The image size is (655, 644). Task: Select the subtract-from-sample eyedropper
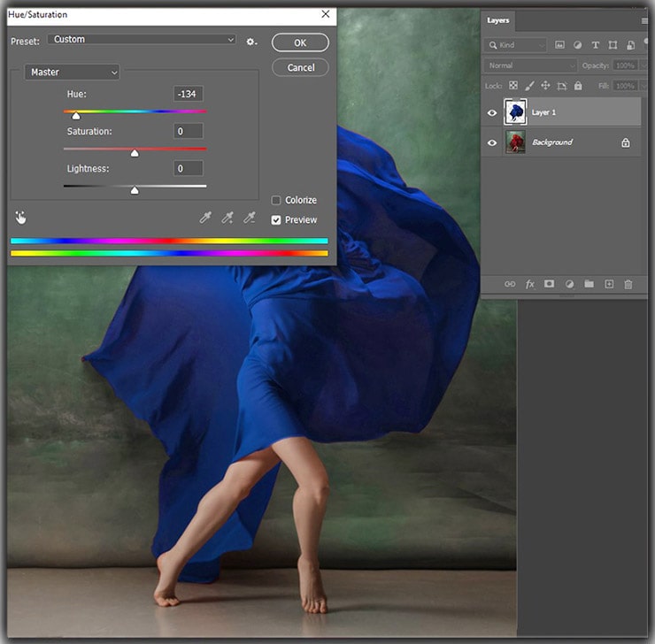pos(250,218)
